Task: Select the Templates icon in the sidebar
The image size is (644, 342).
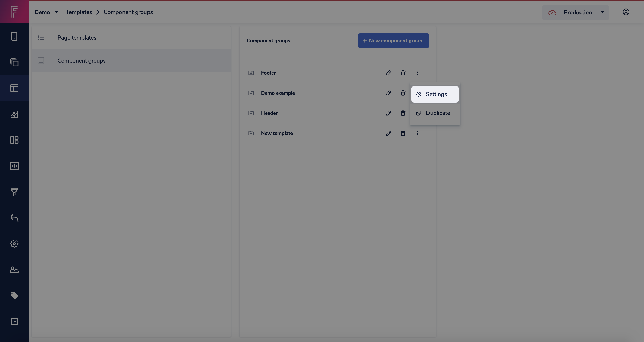Action: click(x=14, y=88)
